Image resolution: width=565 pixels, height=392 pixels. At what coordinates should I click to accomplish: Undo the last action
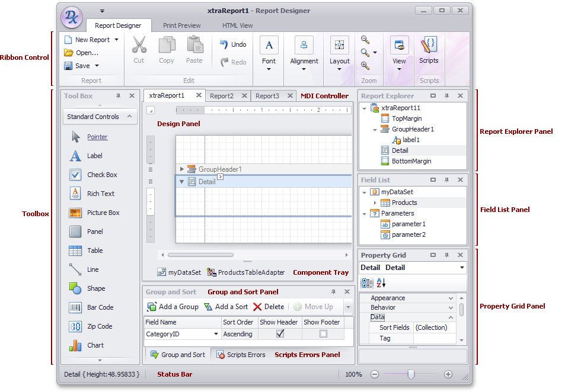click(x=233, y=44)
